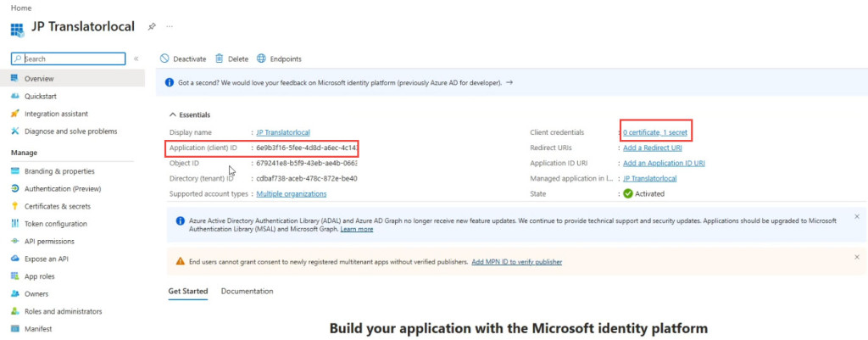868x340 pixels.
Task: Open 0 certificate, 1 secret link
Action: [655, 132]
